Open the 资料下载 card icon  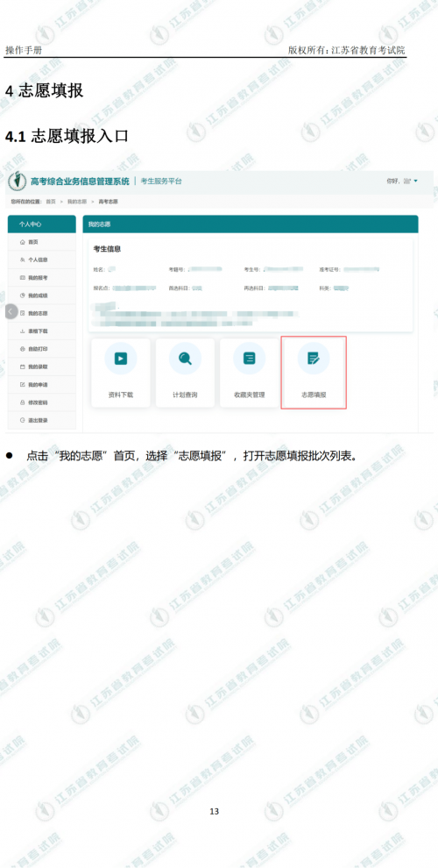[x=121, y=359]
